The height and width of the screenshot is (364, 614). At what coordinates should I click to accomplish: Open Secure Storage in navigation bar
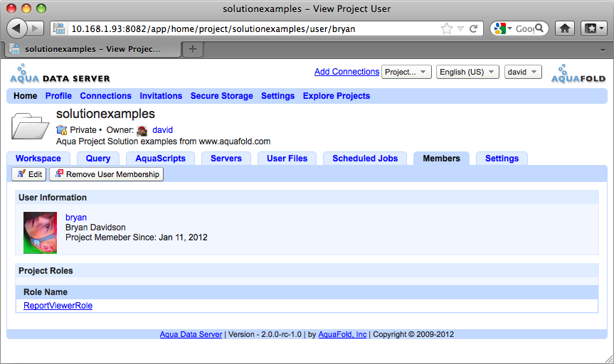click(222, 96)
